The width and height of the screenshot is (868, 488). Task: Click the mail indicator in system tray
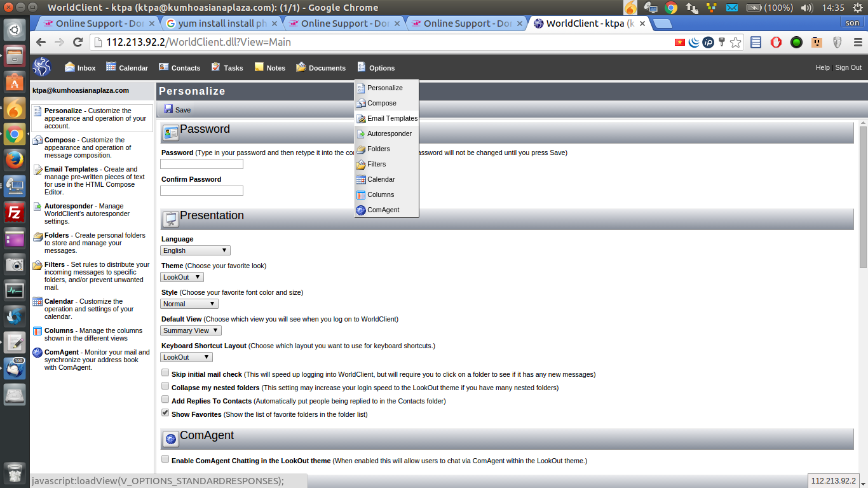pyautogui.click(x=732, y=8)
